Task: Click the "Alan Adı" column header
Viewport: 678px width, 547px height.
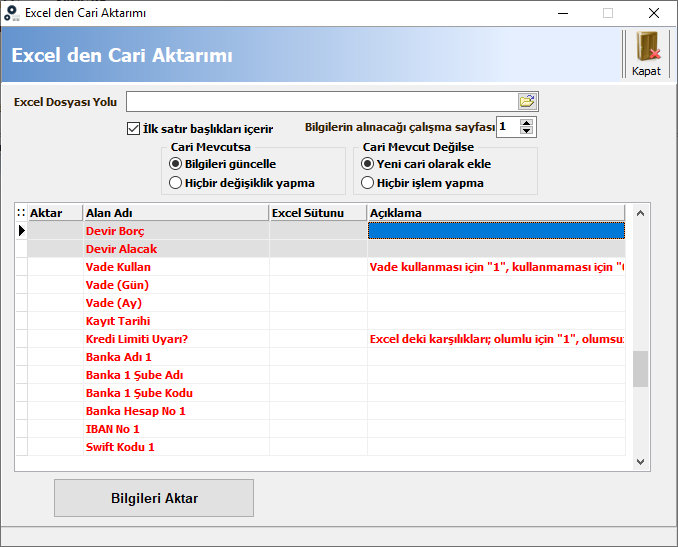Action: click(176, 213)
